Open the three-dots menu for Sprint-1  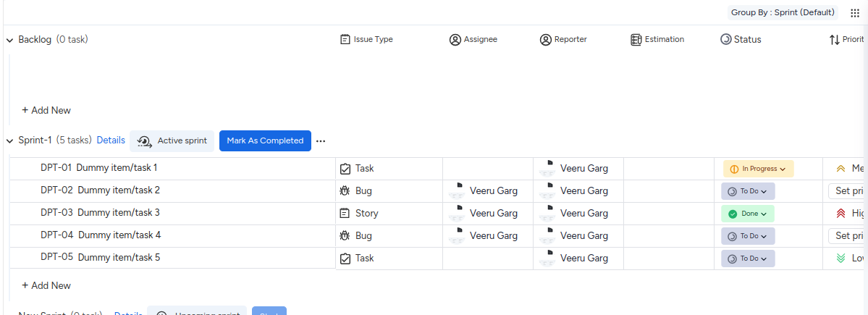pos(321,141)
